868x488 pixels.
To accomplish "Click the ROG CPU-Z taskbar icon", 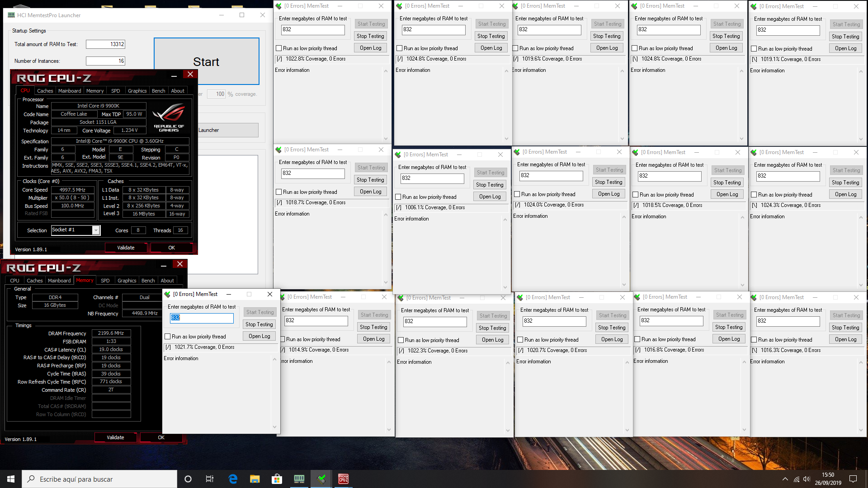I will [344, 479].
